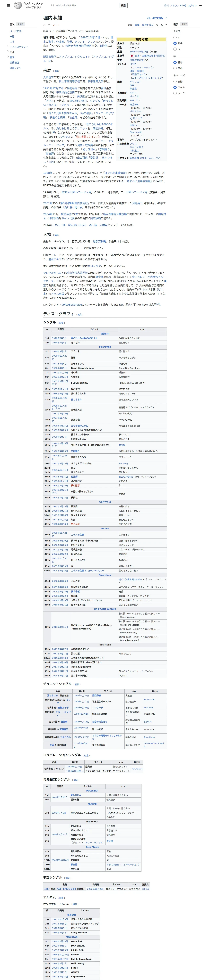Click the search magnifier icon

pyautogui.click(x=53, y=5)
